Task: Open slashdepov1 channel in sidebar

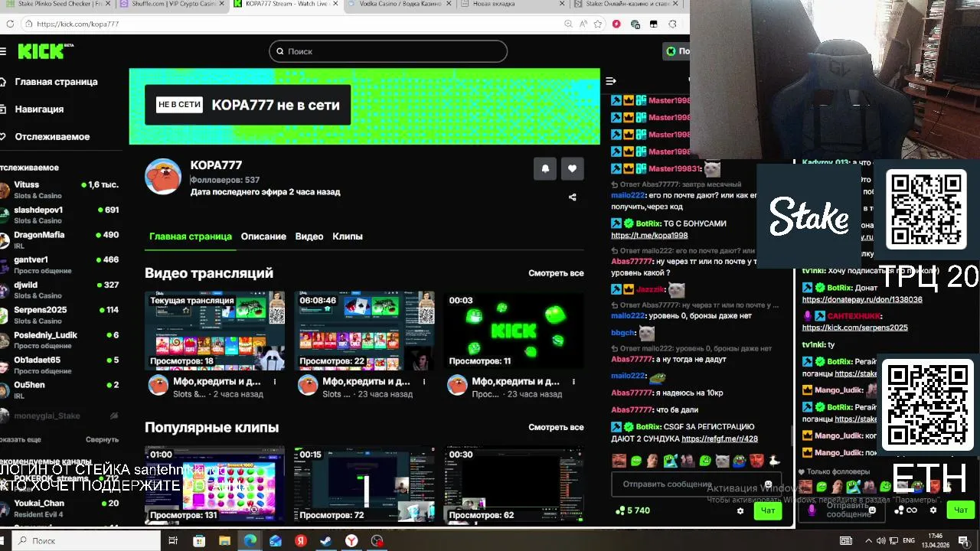Action: (x=60, y=215)
